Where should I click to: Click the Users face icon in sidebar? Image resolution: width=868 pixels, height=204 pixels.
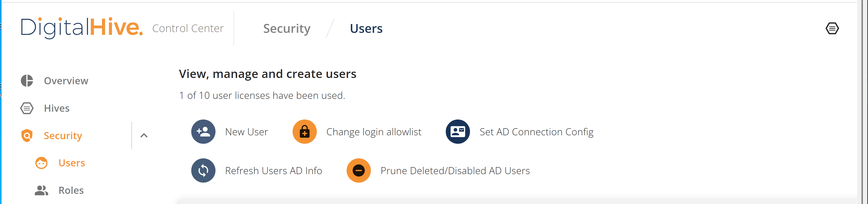coord(41,163)
